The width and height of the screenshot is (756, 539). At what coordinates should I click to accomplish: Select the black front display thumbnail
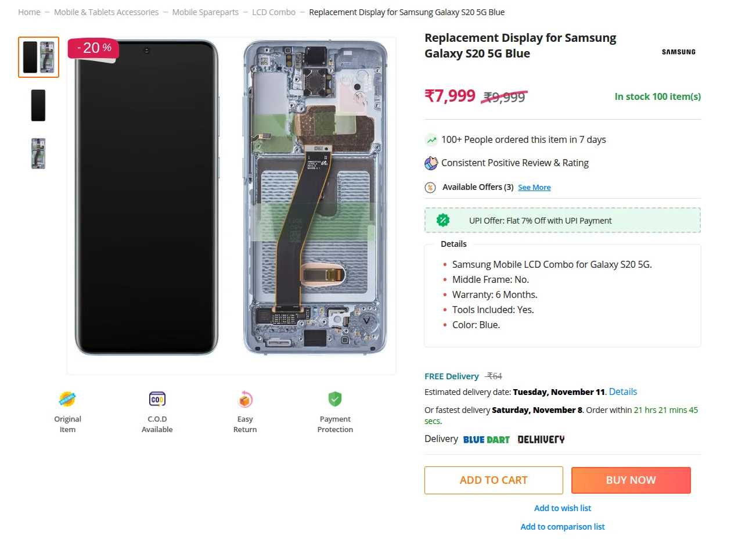[x=38, y=105]
